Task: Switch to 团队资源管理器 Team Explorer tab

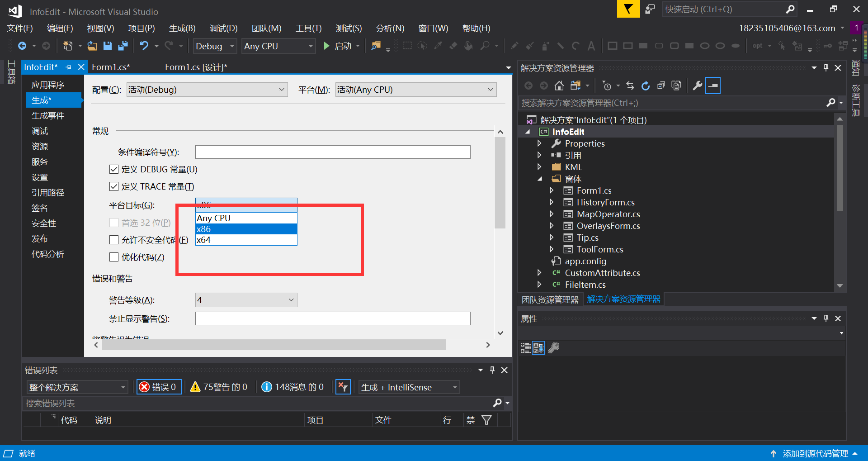Action: [x=550, y=299]
